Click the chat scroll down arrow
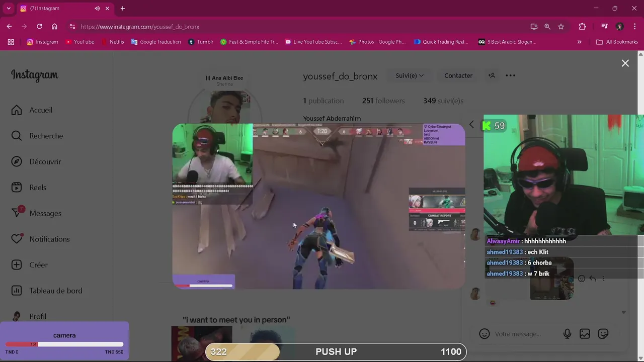Viewport: 644px width, 362px height. pos(623,312)
